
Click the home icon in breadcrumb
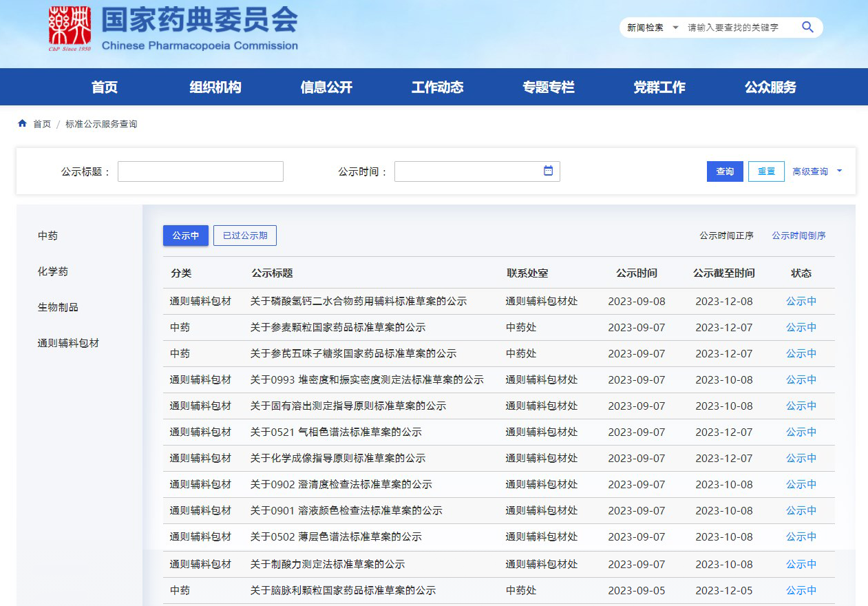coord(23,124)
